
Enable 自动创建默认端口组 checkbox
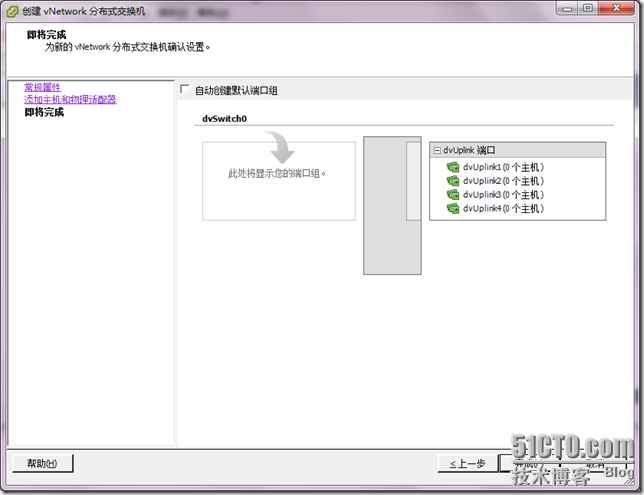tap(184, 89)
